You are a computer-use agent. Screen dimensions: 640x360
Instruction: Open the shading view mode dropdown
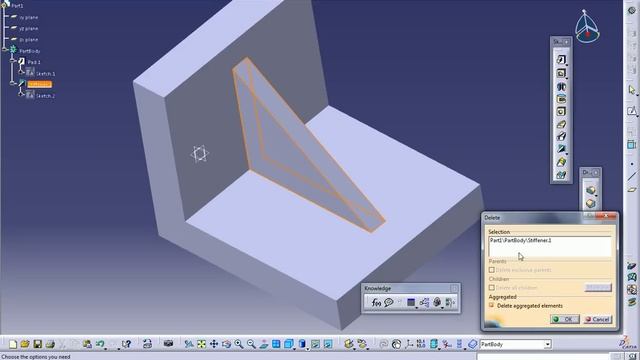tap(307, 349)
